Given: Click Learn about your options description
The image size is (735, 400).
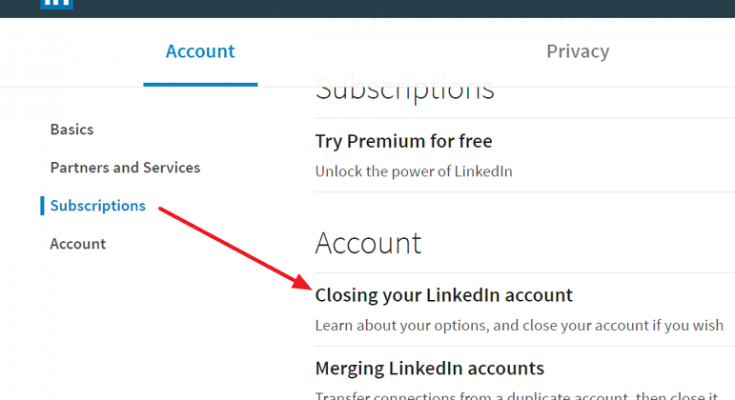Looking at the screenshot, I should point(519,325).
